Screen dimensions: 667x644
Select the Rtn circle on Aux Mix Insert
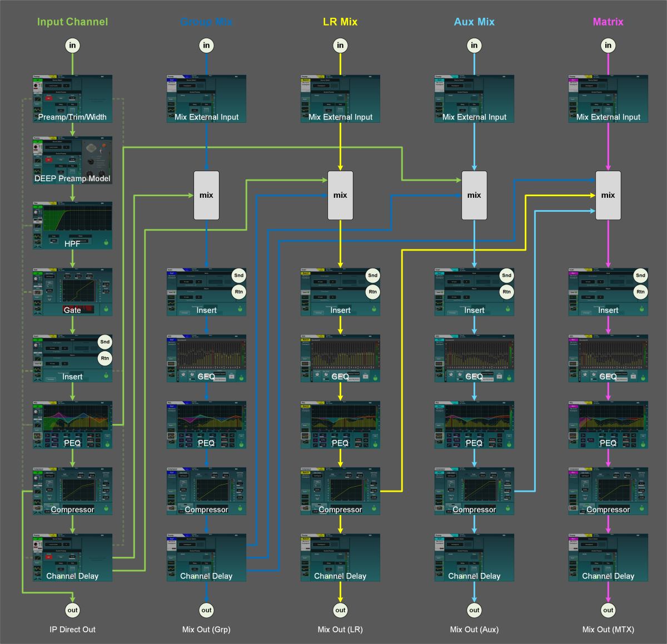click(506, 292)
